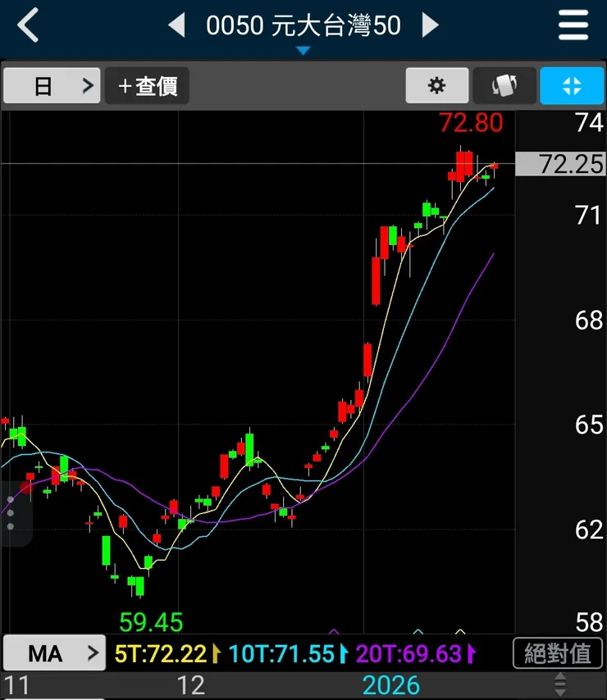Toggle the blue fullscreen collapse button
Image resolution: width=607 pixels, height=700 pixels.
(572, 86)
